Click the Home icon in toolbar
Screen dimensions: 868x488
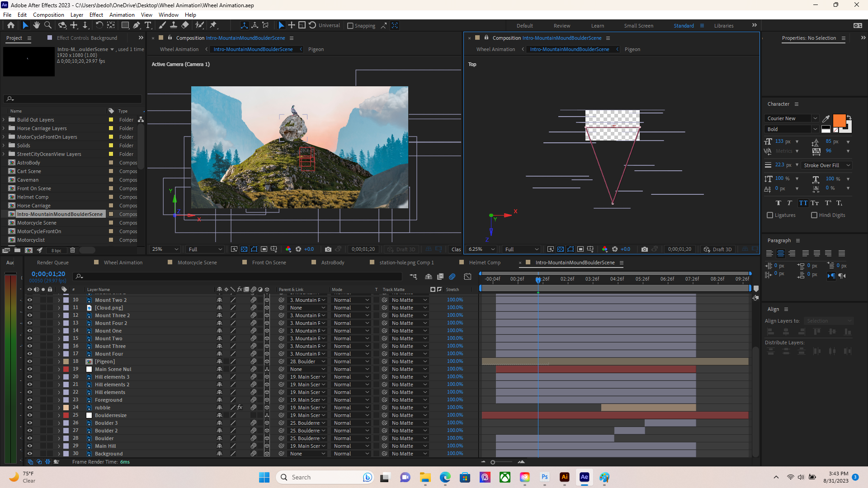[11, 25]
